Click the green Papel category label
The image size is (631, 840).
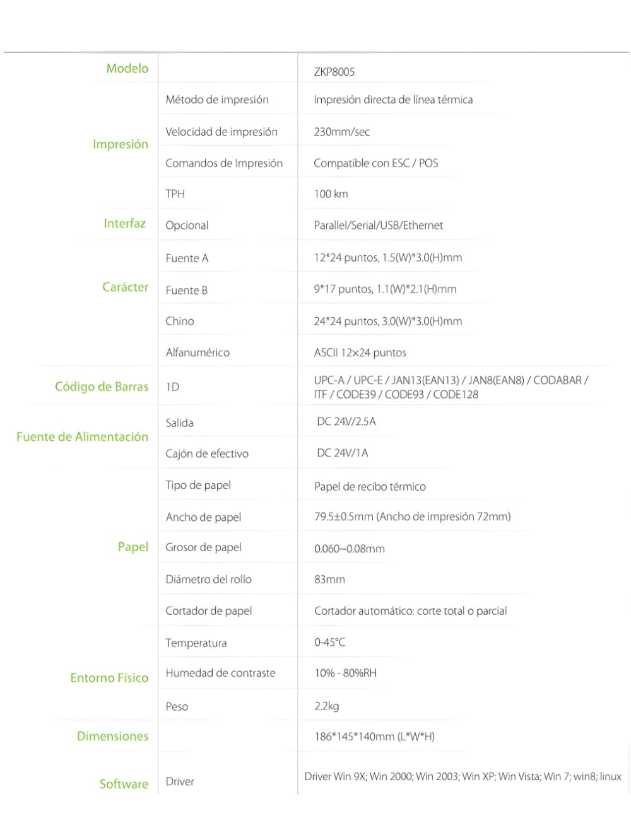click(133, 547)
